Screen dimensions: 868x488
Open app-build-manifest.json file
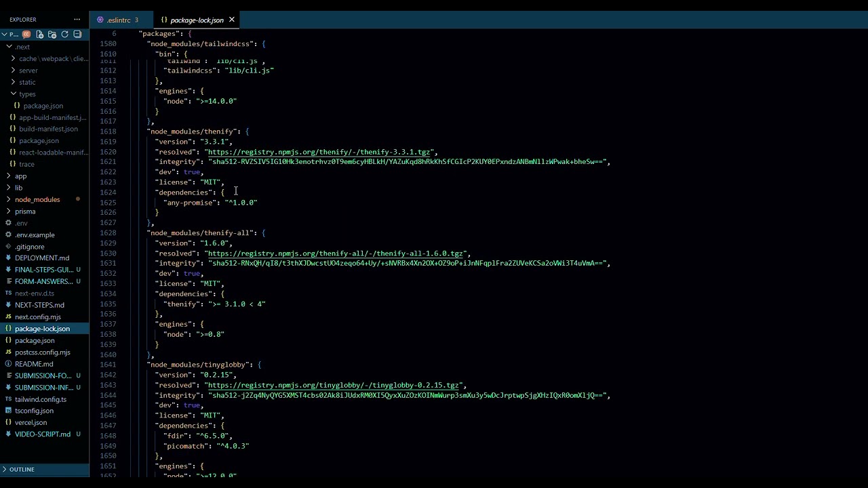(52, 117)
